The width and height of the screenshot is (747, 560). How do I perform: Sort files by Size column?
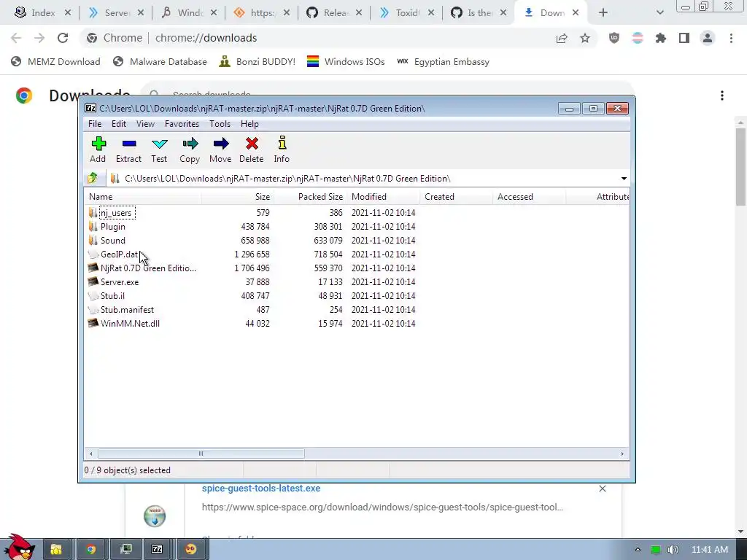[x=237, y=197]
